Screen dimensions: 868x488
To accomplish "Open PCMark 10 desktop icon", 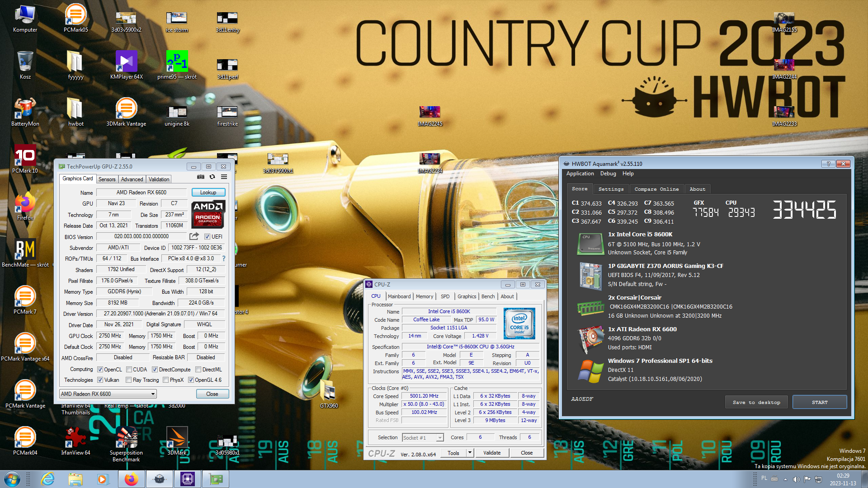I will pyautogui.click(x=25, y=159).
